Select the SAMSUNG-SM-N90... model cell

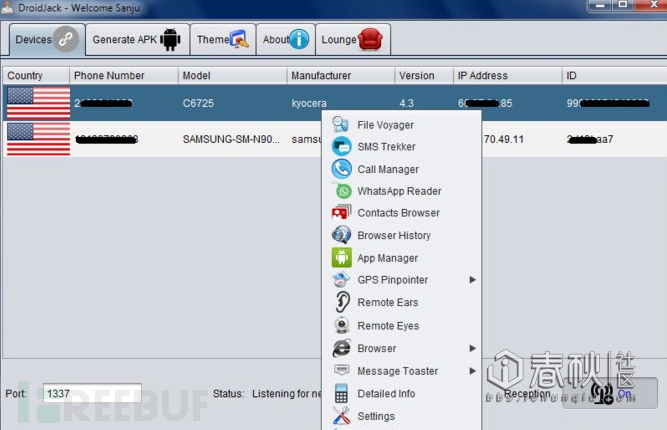(232, 139)
